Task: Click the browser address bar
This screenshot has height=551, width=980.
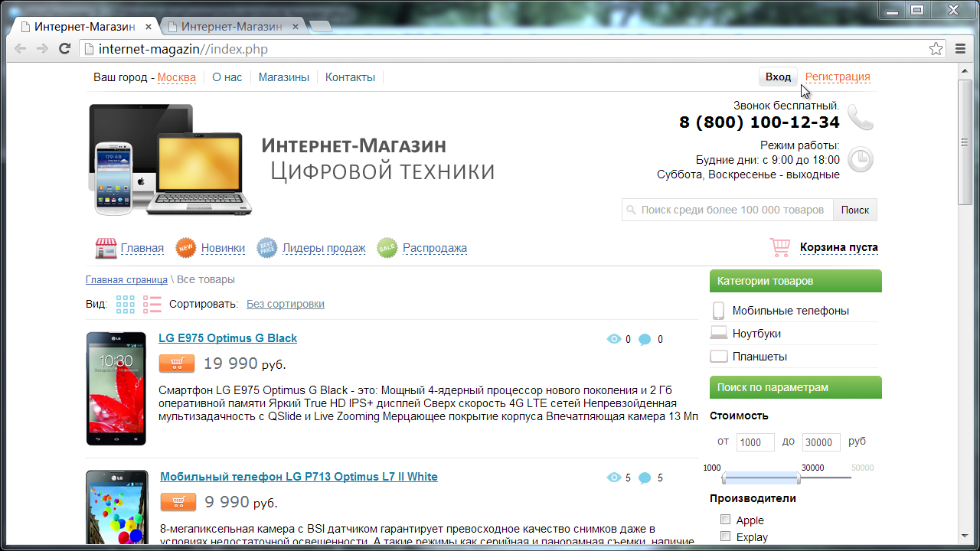Action: pos(513,49)
